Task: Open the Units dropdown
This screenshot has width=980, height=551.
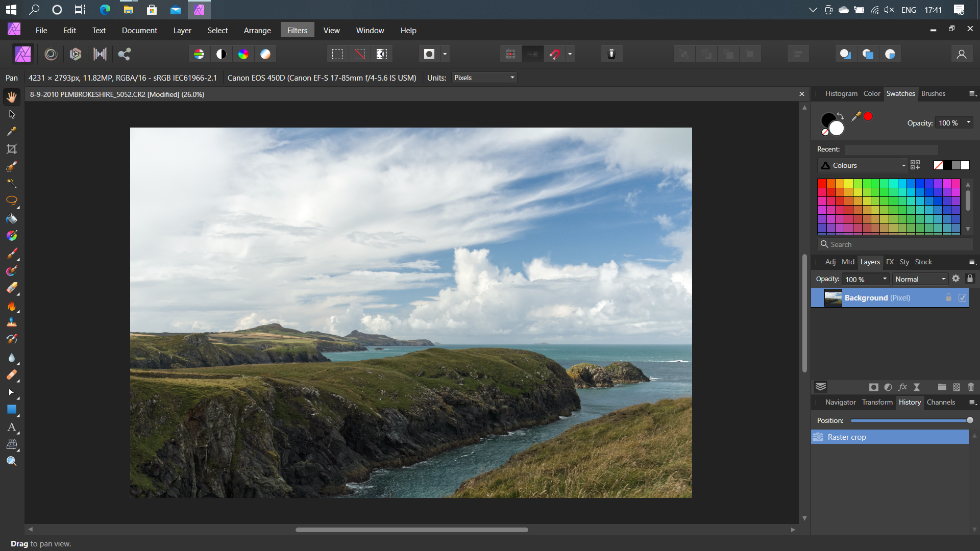Action: pos(484,78)
